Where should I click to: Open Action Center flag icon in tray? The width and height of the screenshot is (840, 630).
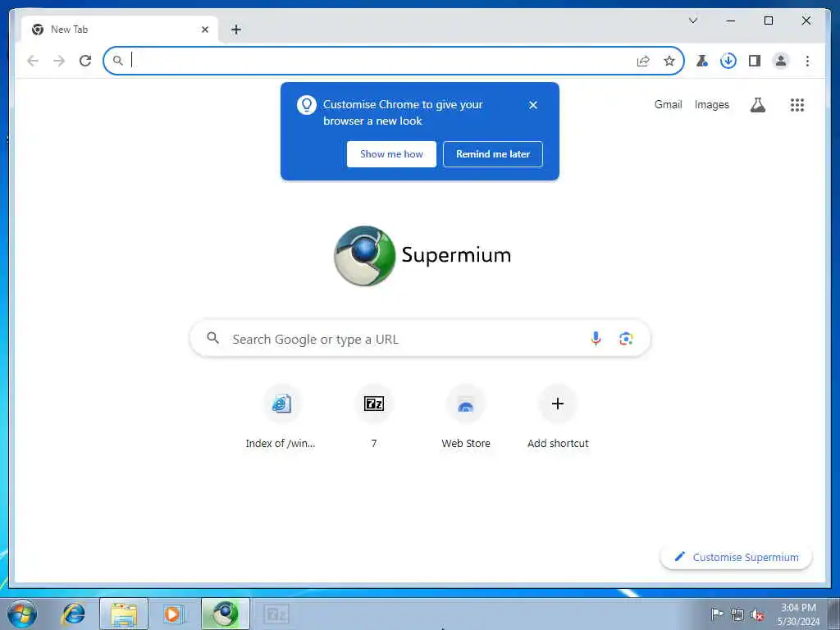pyautogui.click(x=716, y=614)
